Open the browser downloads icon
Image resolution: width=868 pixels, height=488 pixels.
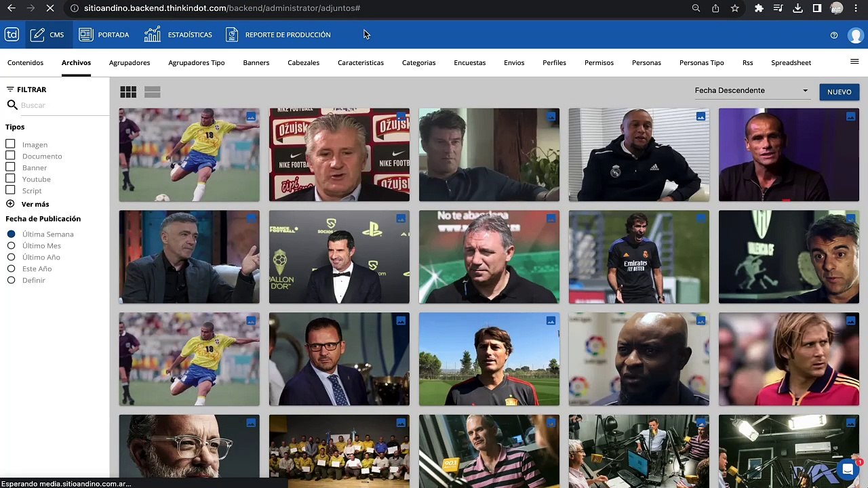tap(798, 8)
